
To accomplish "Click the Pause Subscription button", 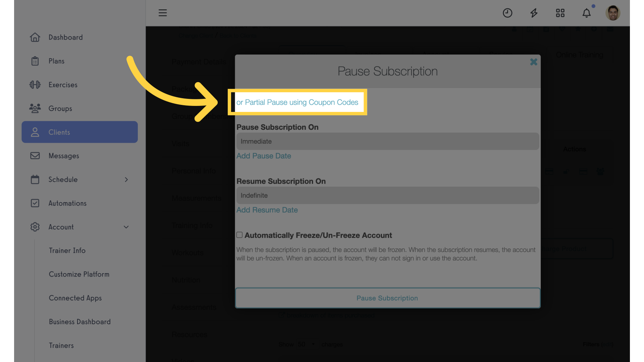I will pyautogui.click(x=387, y=297).
